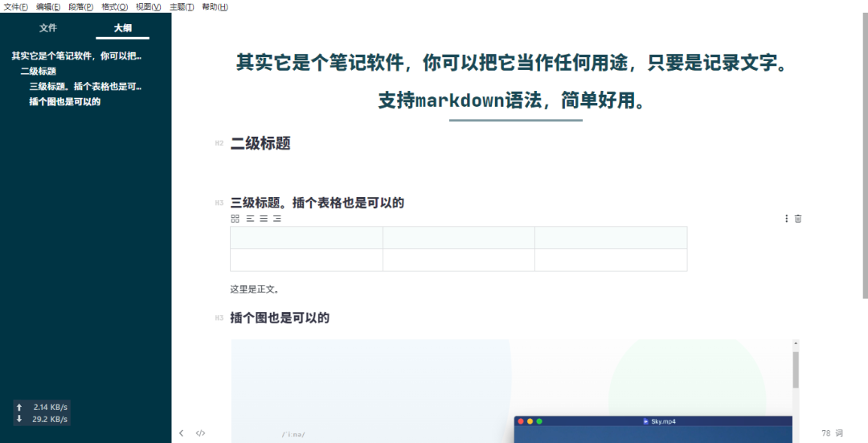The height and width of the screenshot is (443, 868).
Task: Jump to outline item 二级标题
Action: (39, 71)
